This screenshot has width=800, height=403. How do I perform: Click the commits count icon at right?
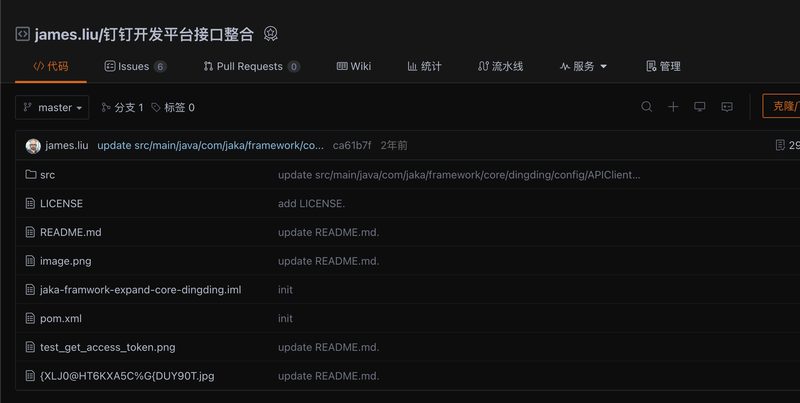(780, 145)
